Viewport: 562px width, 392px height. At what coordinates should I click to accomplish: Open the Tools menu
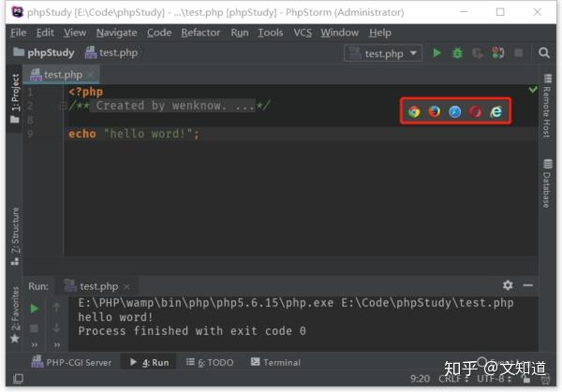(x=271, y=33)
